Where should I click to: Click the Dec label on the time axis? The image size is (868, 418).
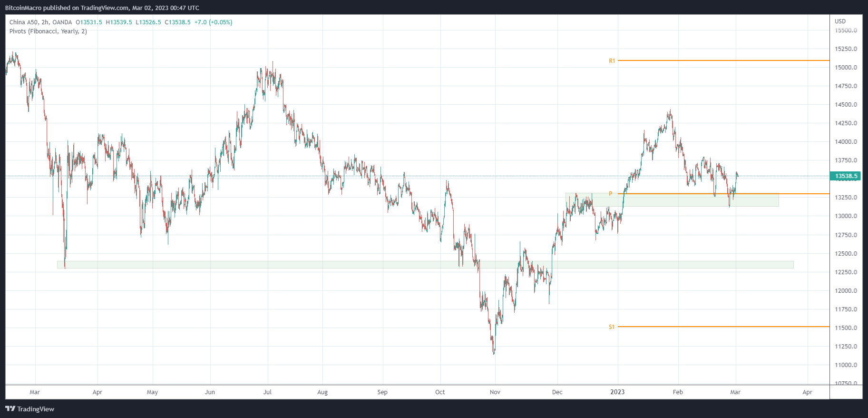tap(557, 392)
